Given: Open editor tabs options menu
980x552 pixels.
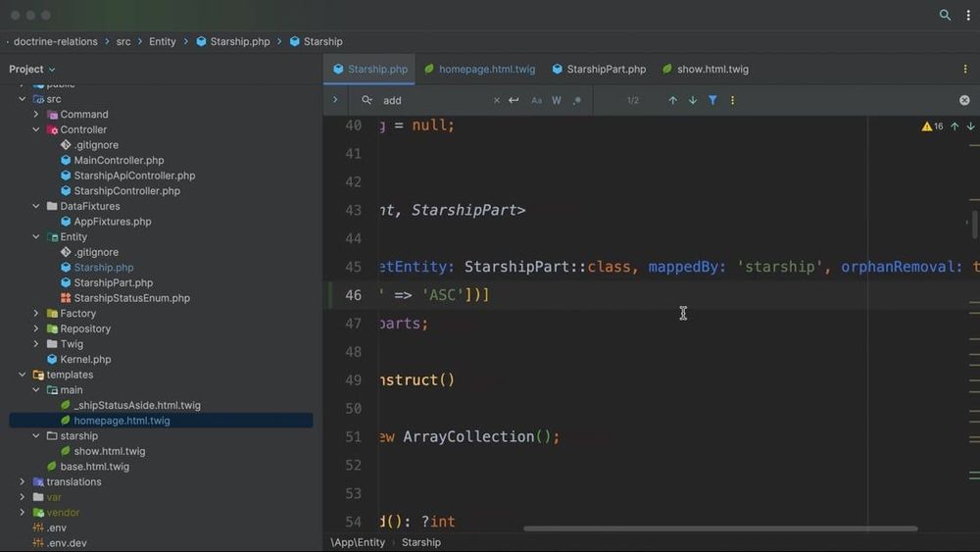Looking at the screenshot, I should tap(964, 69).
